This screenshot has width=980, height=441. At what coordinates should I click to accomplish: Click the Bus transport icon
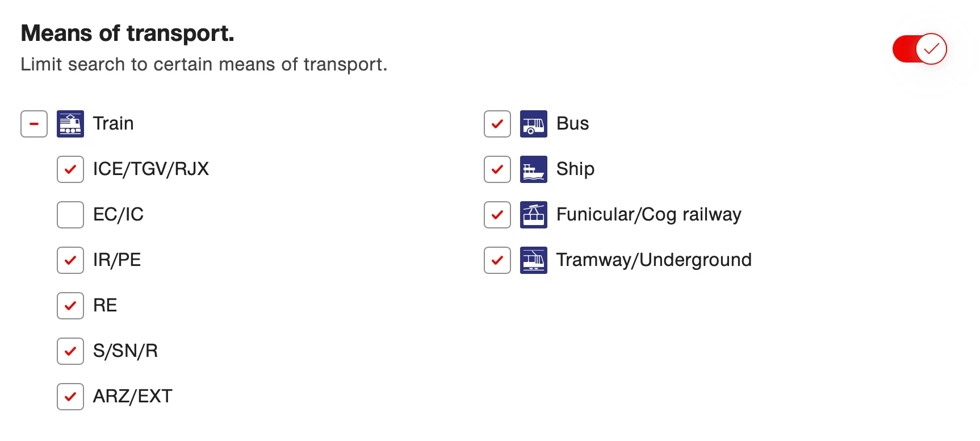[534, 124]
